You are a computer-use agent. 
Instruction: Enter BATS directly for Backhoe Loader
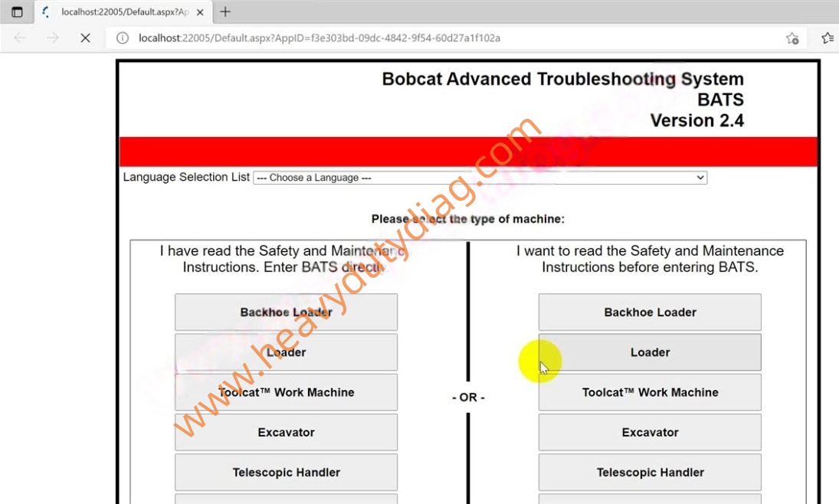(286, 313)
